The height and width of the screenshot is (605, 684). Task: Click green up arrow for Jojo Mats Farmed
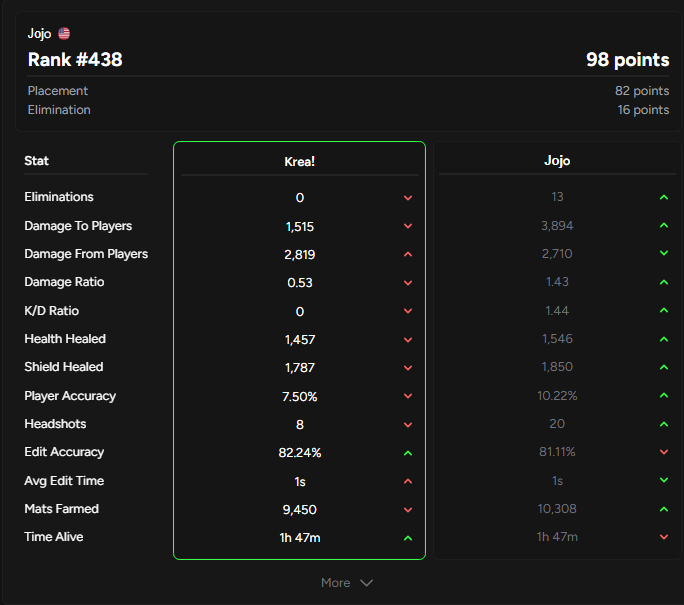pyautogui.click(x=664, y=509)
